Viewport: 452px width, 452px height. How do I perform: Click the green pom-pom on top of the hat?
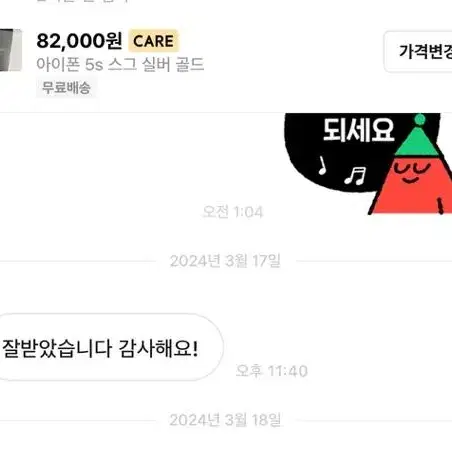pyautogui.click(x=420, y=119)
